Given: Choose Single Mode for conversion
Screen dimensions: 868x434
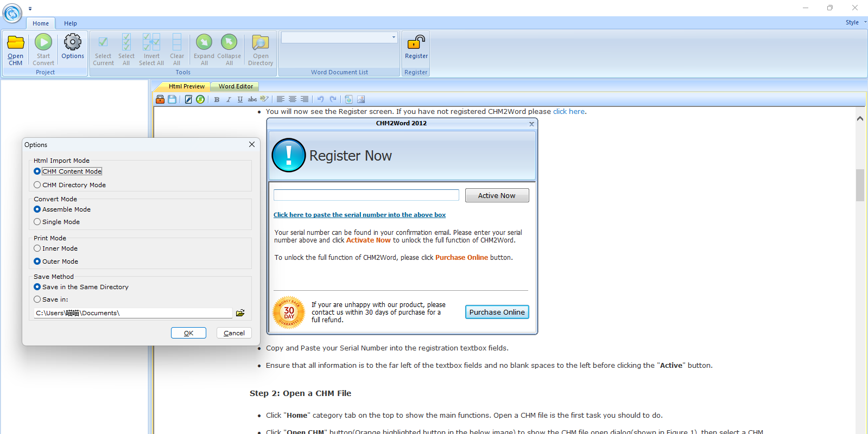Looking at the screenshot, I should coord(37,222).
